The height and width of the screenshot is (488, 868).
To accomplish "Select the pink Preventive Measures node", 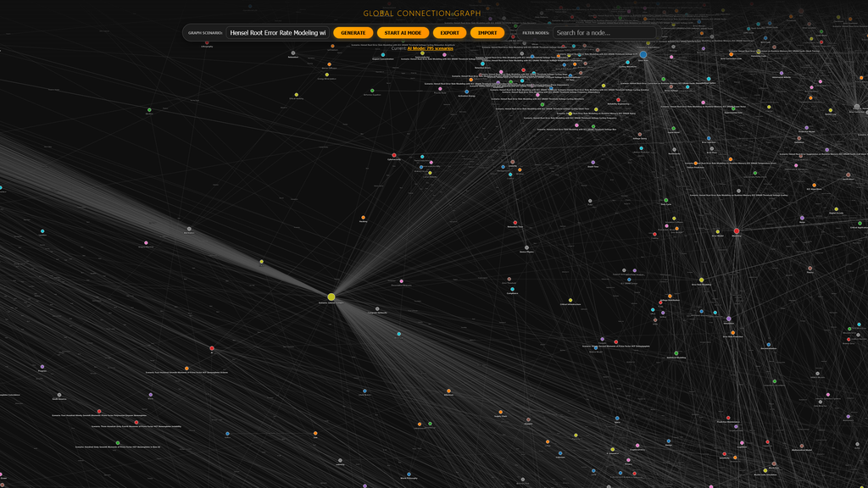I will click(401, 281).
